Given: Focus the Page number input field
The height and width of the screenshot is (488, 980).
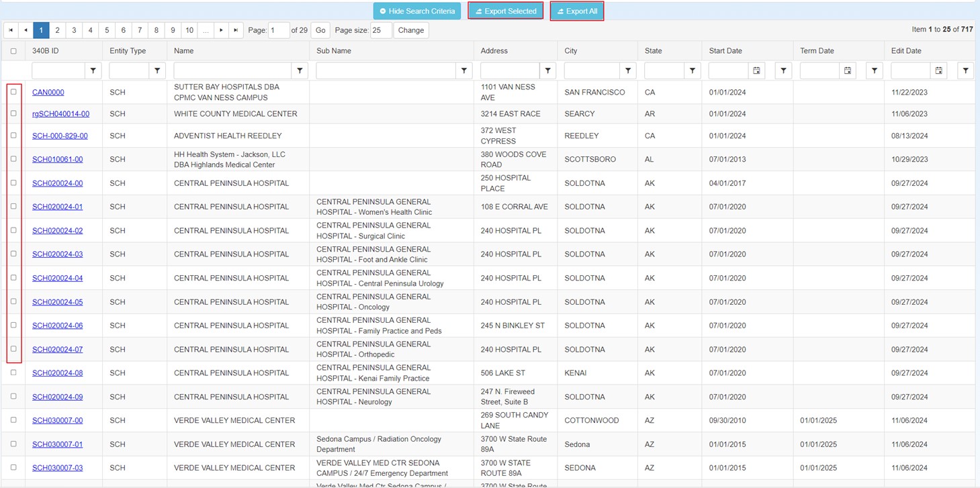Looking at the screenshot, I should point(279,30).
